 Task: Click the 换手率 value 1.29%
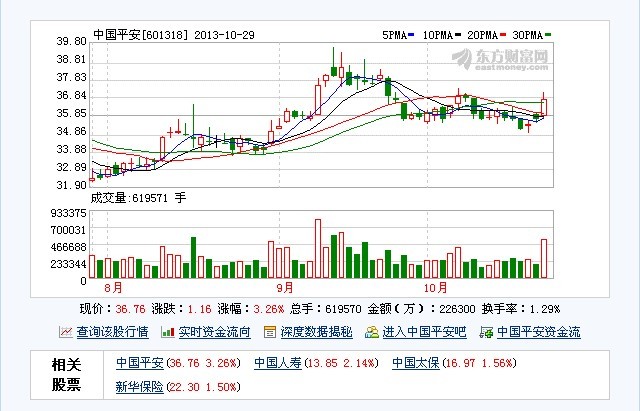545,309
